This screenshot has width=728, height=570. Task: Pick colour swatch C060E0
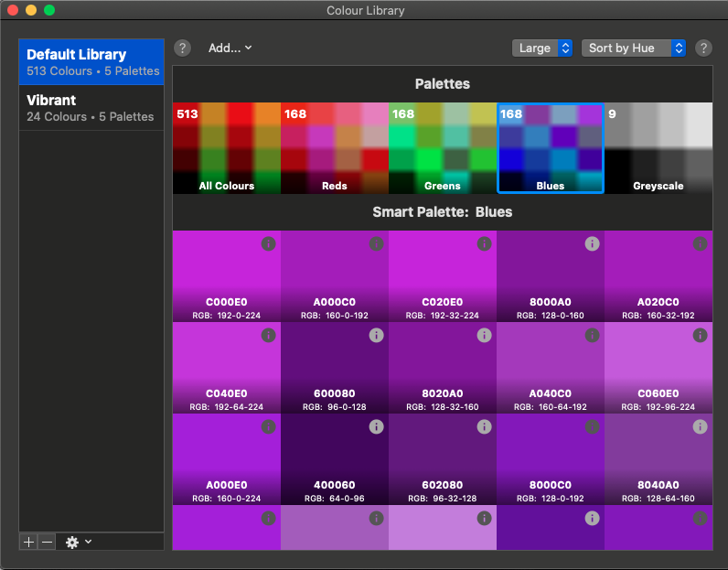tap(658, 368)
